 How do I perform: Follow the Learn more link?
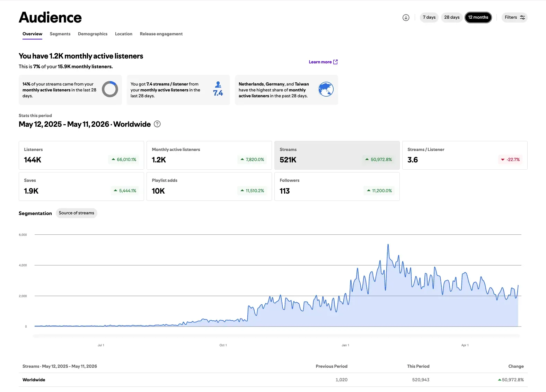[323, 62]
